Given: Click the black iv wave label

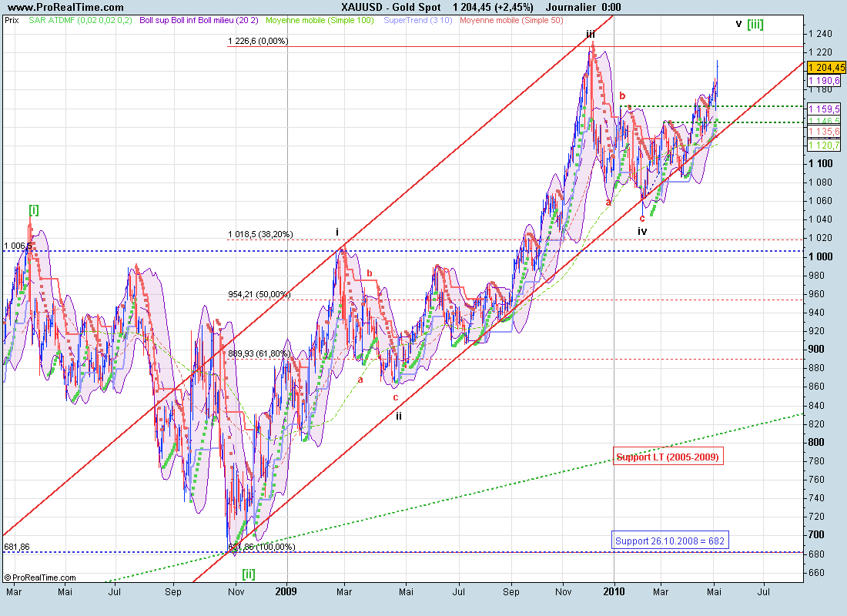Looking at the screenshot, I should 641,231.
